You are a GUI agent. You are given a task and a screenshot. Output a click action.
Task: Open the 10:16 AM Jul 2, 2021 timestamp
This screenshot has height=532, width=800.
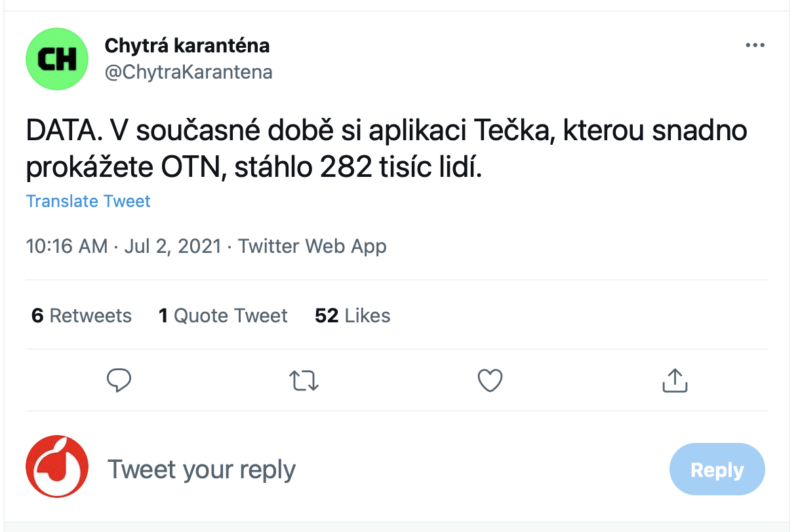(123, 246)
